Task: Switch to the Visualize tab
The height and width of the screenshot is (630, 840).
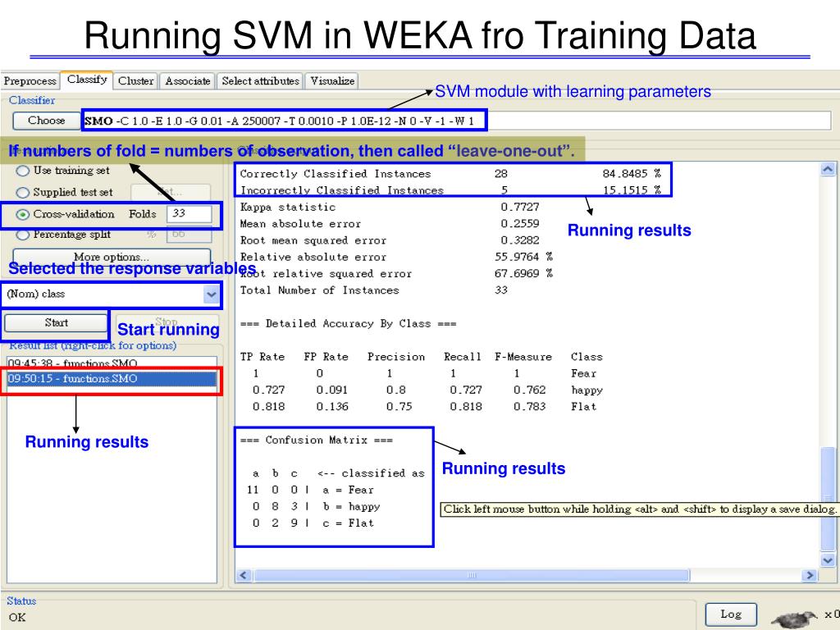Action: pyautogui.click(x=332, y=81)
